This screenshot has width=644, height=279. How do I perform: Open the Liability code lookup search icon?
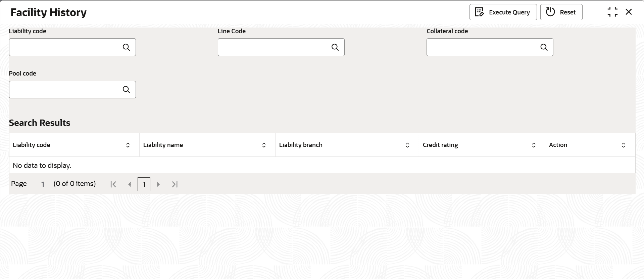pyautogui.click(x=126, y=47)
